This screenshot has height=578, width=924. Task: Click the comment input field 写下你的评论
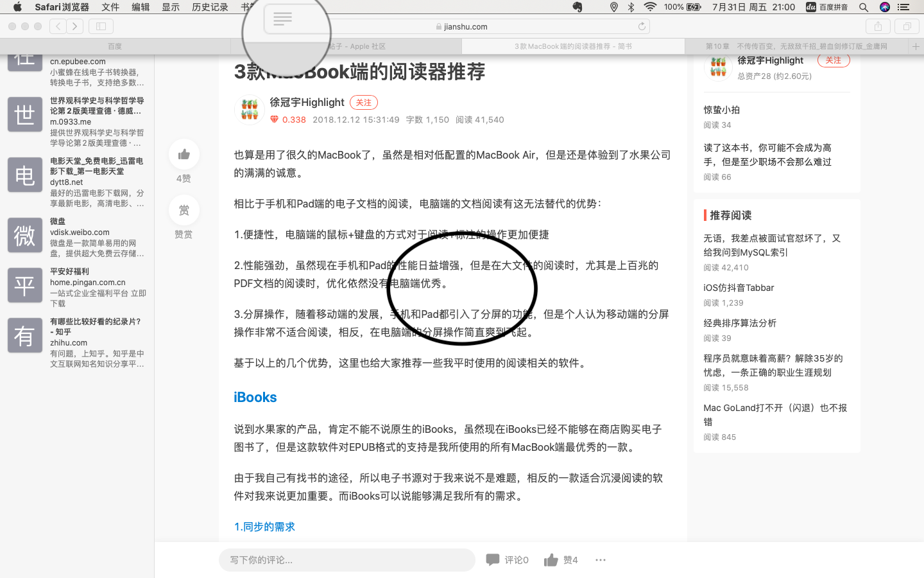click(346, 560)
